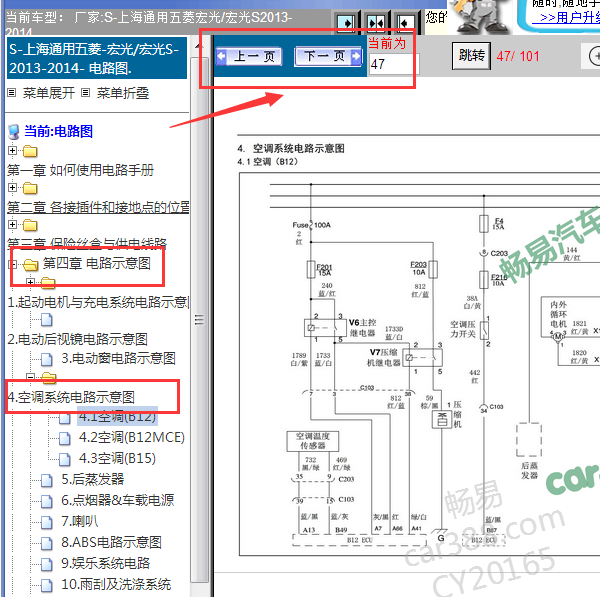
Task: Open chapter 第一章 如何使用电路手册
Action: click(80, 170)
